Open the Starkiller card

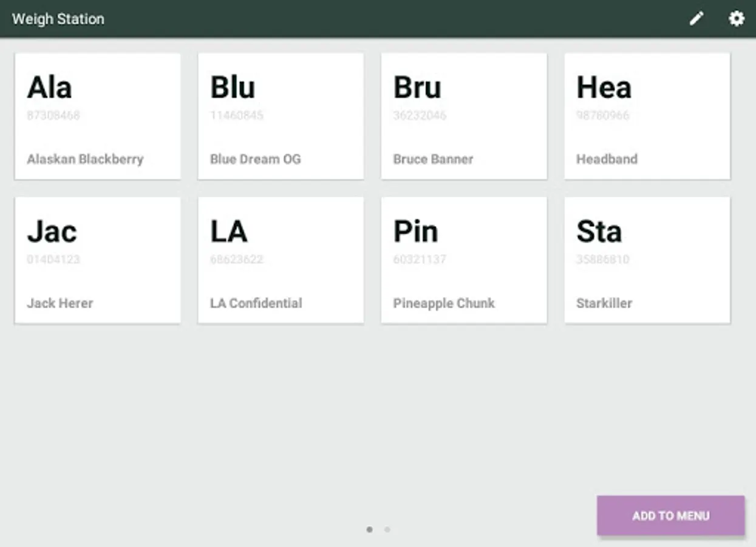coord(647,260)
